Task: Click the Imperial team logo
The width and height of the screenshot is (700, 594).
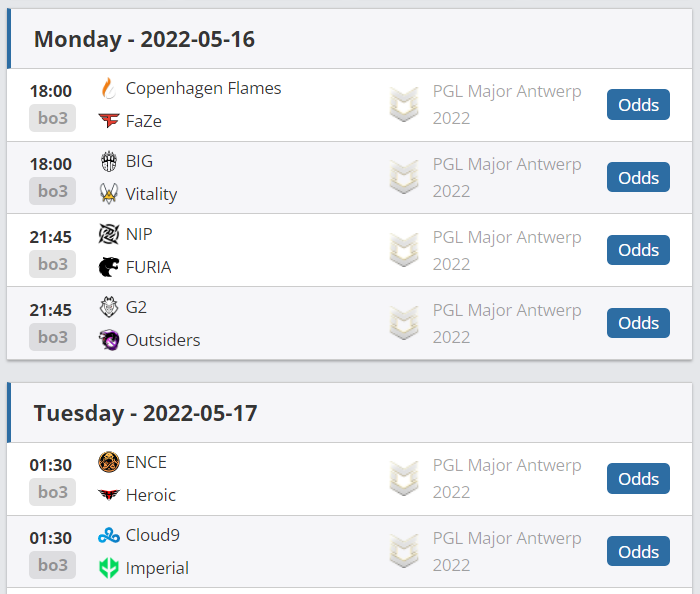Action: [x=109, y=568]
